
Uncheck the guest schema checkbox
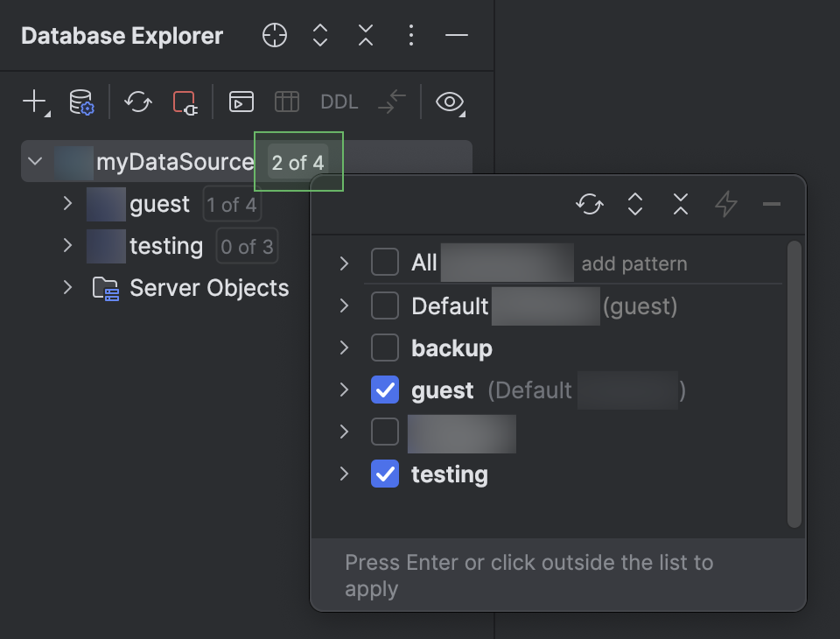click(384, 390)
